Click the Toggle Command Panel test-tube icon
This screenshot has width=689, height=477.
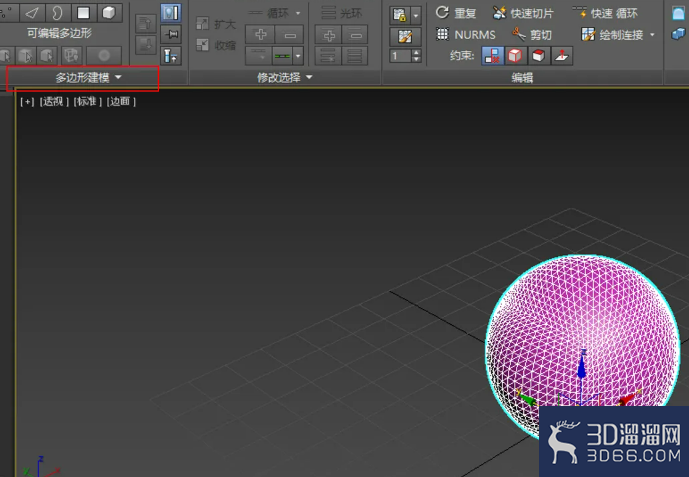pos(170,56)
